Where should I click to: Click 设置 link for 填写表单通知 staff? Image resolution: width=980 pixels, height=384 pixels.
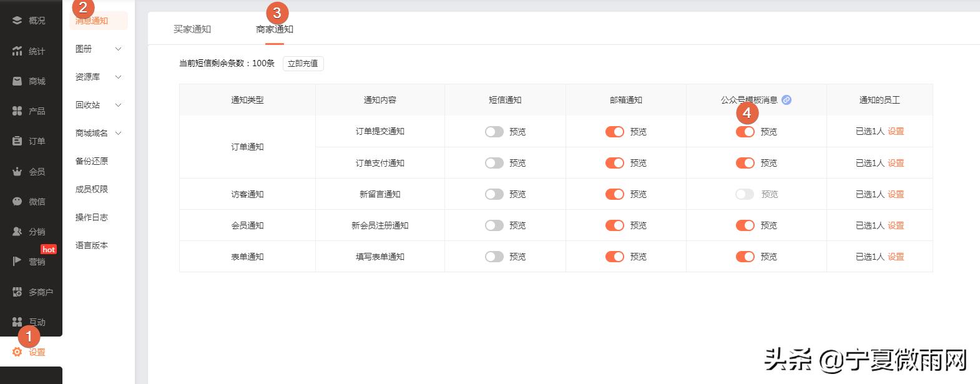[x=896, y=257]
